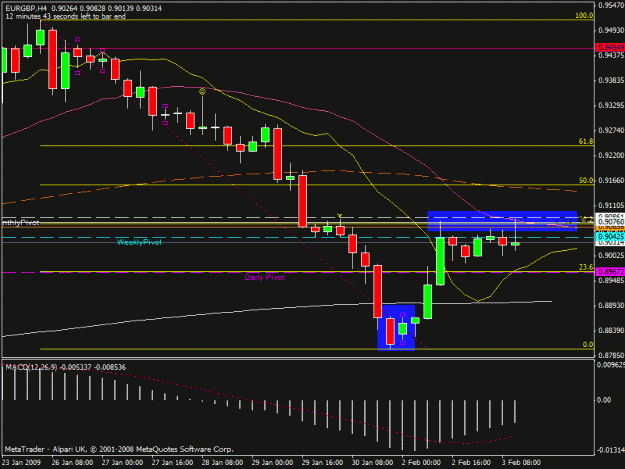Click the magenta 0.89672 price tag
The width and height of the screenshot is (625, 469).
[x=610, y=272]
